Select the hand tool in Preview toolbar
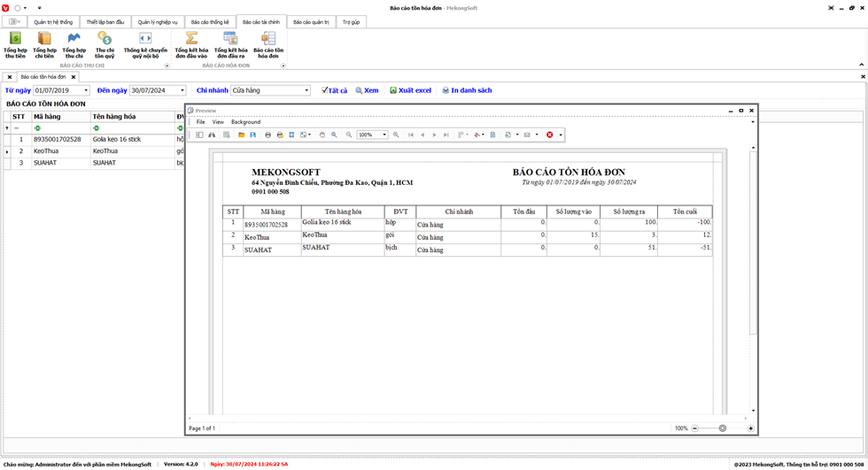 (x=322, y=135)
